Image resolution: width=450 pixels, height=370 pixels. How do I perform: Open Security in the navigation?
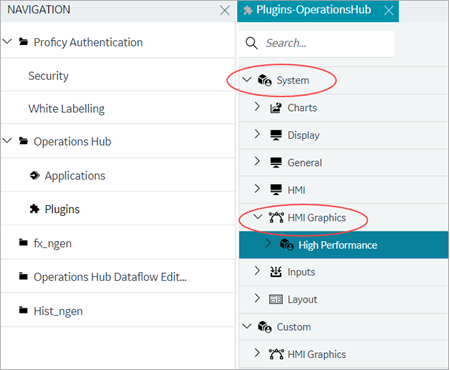[48, 76]
